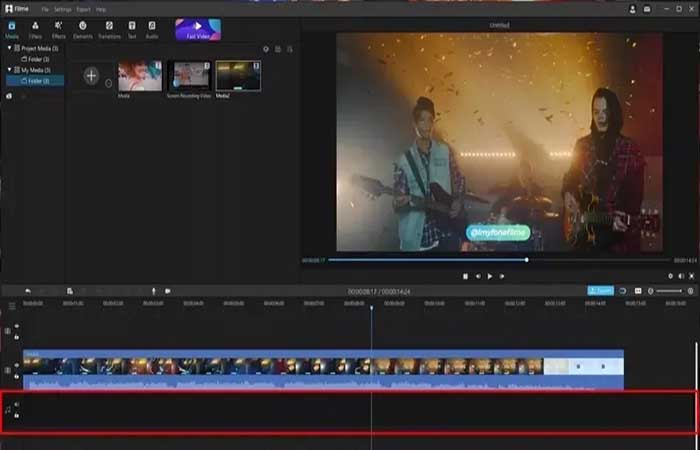
Task: Open the Media tab
Action: tap(12, 29)
